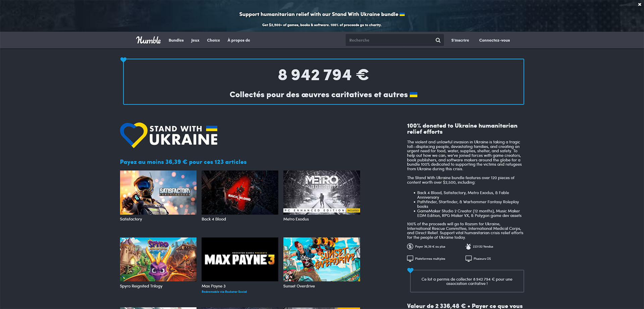The image size is (644, 309).
Task: Click Redeemable via Rockstar Social link
Action: [x=224, y=292]
